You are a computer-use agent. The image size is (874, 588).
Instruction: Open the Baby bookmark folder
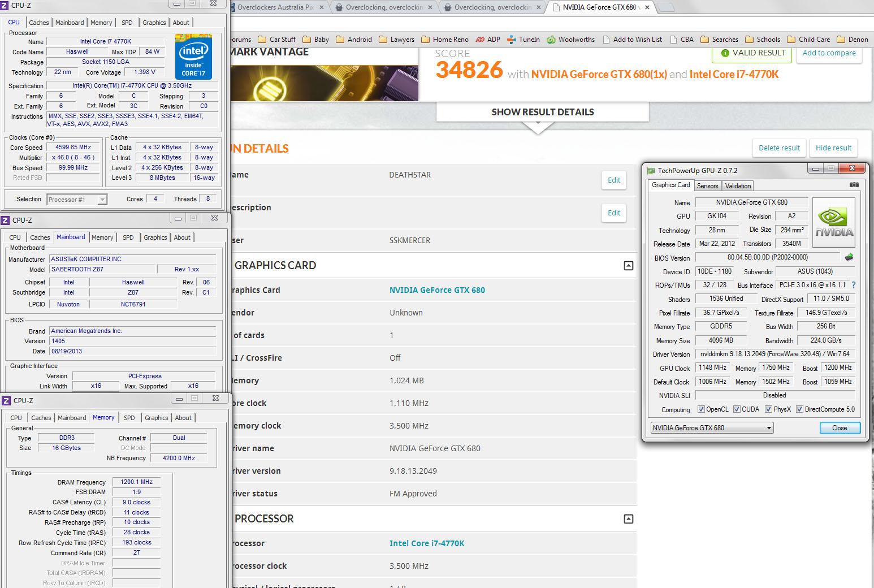tap(315, 40)
